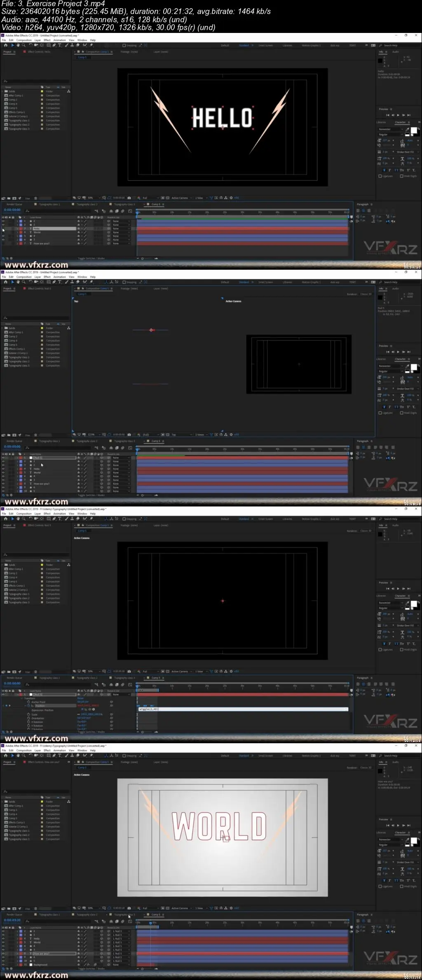Image resolution: width=422 pixels, height=980 pixels.
Task: Open the Layer menu in the WORLD screenshot
Action: (x=38, y=750)
